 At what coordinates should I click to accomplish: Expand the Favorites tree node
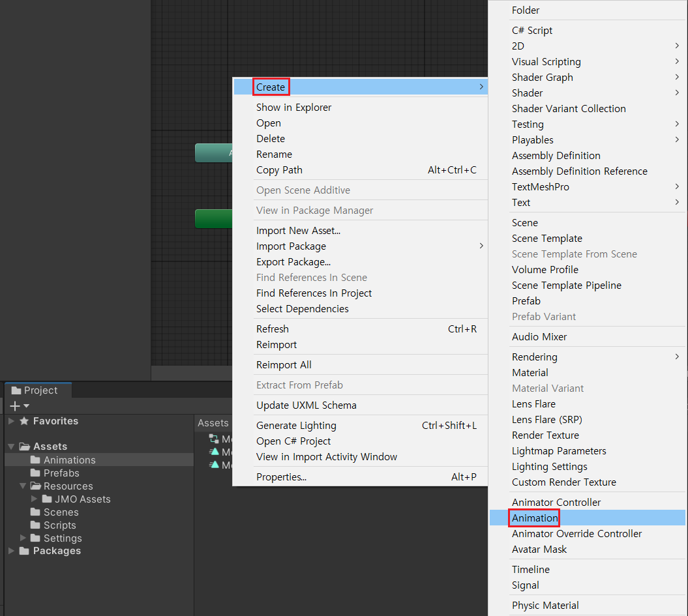(11, 421)
